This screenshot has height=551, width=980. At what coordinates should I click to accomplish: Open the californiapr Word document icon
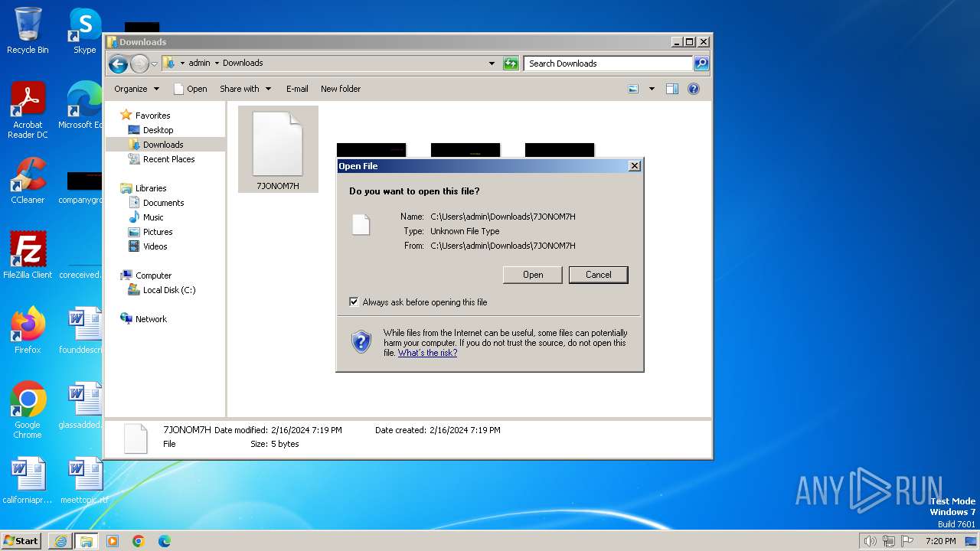pos(28,481)
